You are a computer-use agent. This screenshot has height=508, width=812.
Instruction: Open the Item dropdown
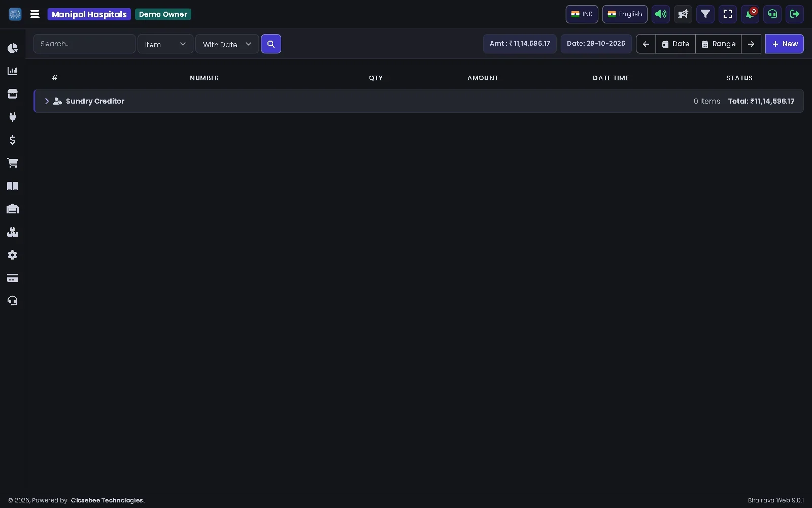click(165, 44)
